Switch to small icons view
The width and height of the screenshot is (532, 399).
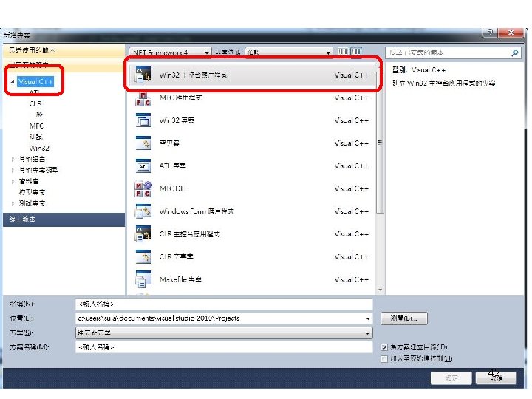point(343,52)
